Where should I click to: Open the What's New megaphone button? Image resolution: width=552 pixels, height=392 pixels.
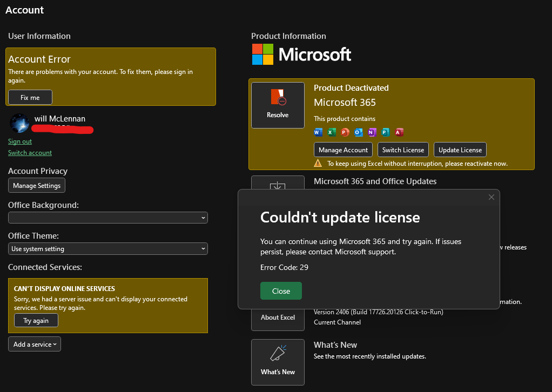click(278, 362)
